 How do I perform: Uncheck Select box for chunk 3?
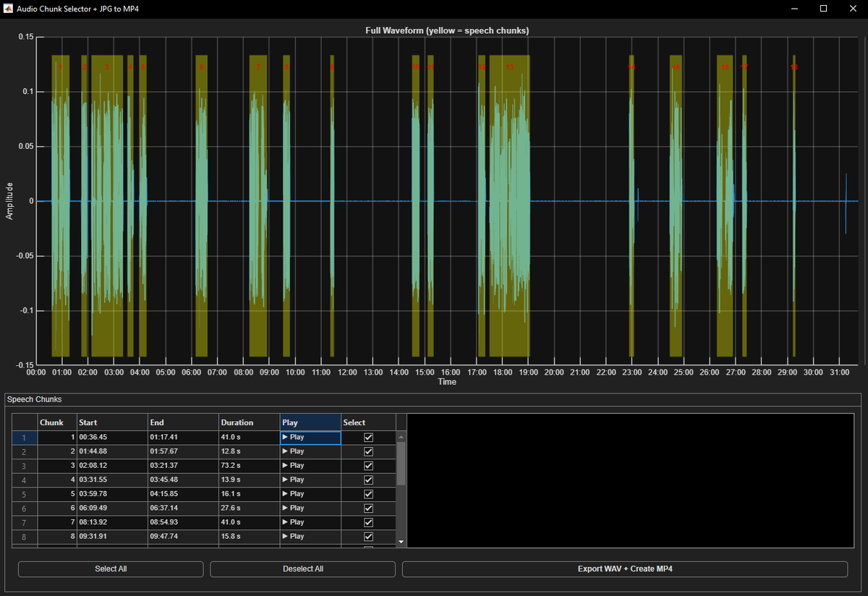369,466
